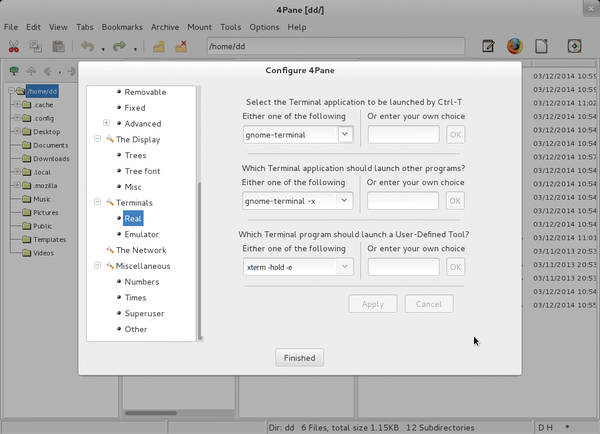Select the Downloads folder in directory tree
Screen dimensions: 600x434
51,159
